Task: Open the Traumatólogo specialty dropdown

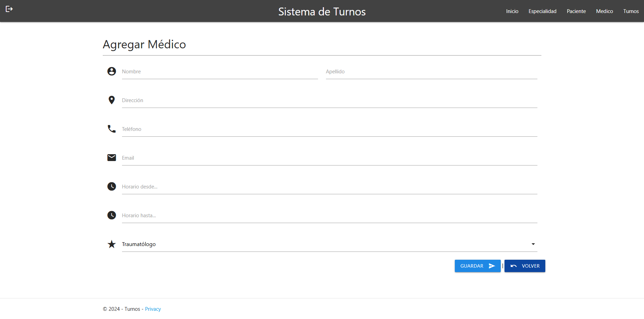Action: pyautogui.click(x=326, y=244)
